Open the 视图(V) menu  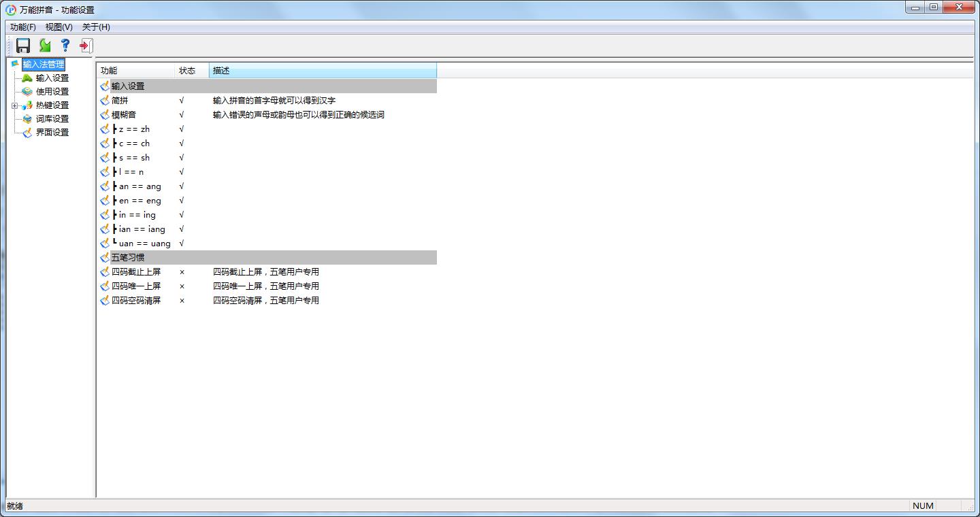(x=59, y=27)
